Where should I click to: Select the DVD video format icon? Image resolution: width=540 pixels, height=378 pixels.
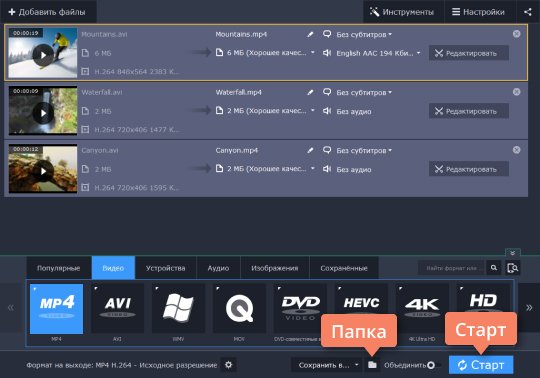pos(300,309)
